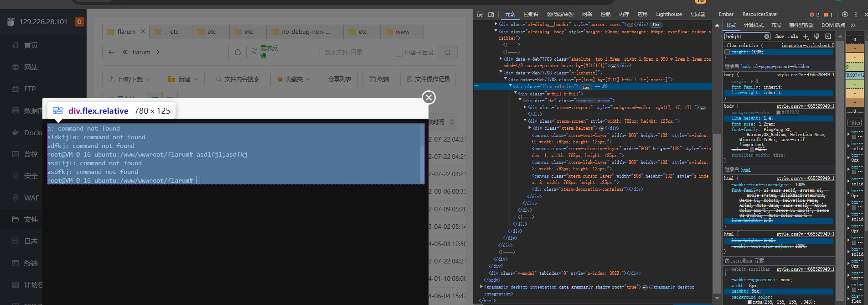The image size is (868, 305).
Task: Switch to the 网络 tab
Action: coord(587,14)
